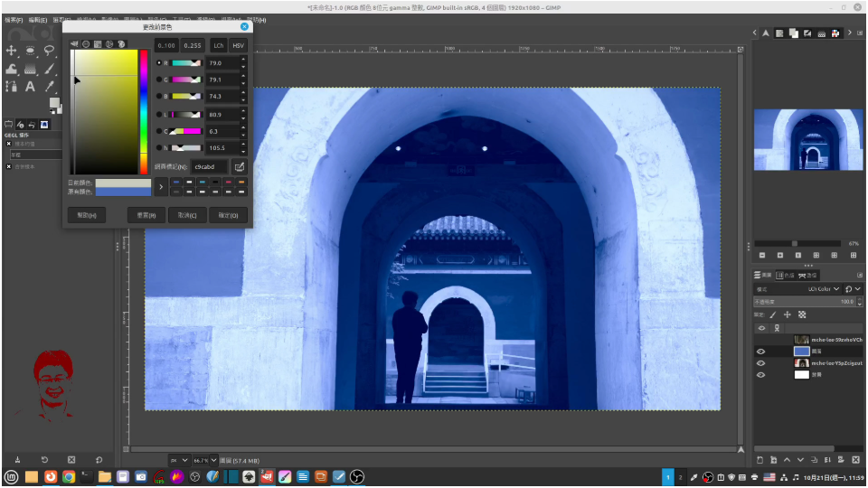The height and width of the screenshot is (488, 868).
Task: Select the B channel radio button
Action: (159, 97)
